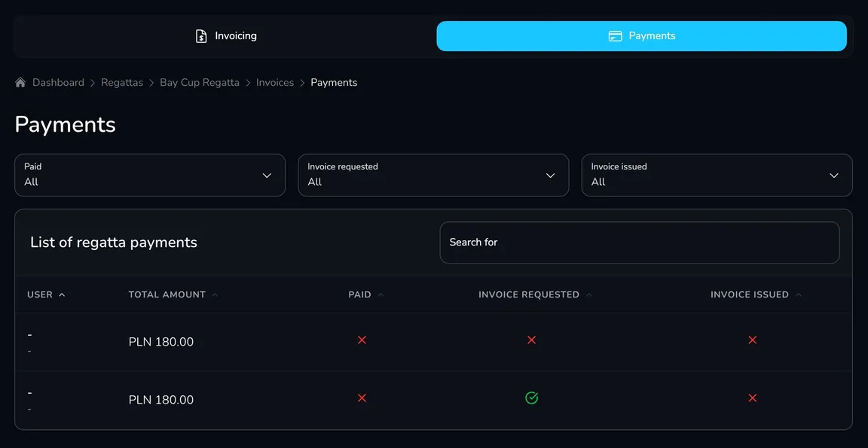Open the Paid filter dropdown
The height and width of the screenshot is (448, 868).
(x=150, y=175)
